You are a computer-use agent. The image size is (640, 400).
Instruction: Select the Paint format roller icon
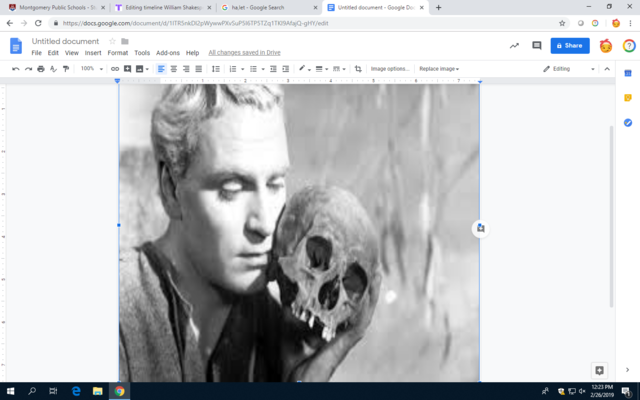[66, 69]
